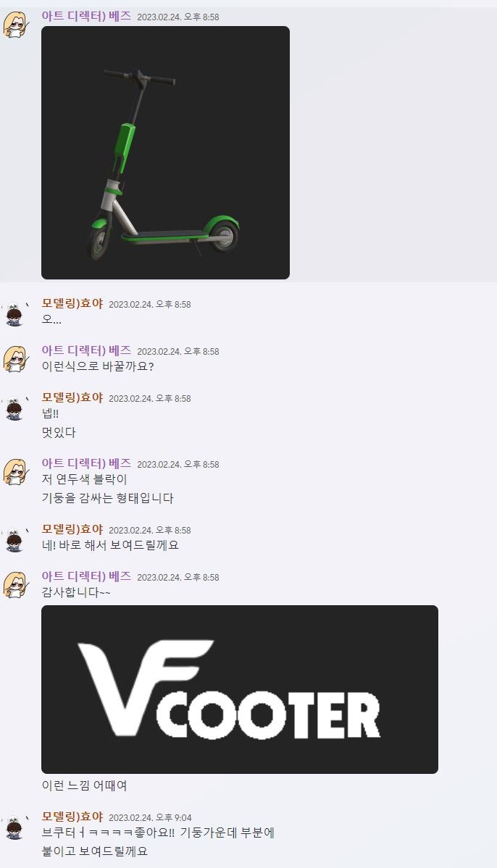
Task: Click the message text '멋있다'
Action: tap(59, 433)
